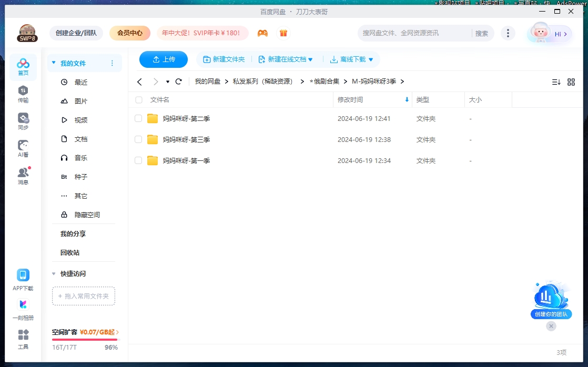
Task: Expand the 离线下载 dropdown
Action: (x=370, y=59)
